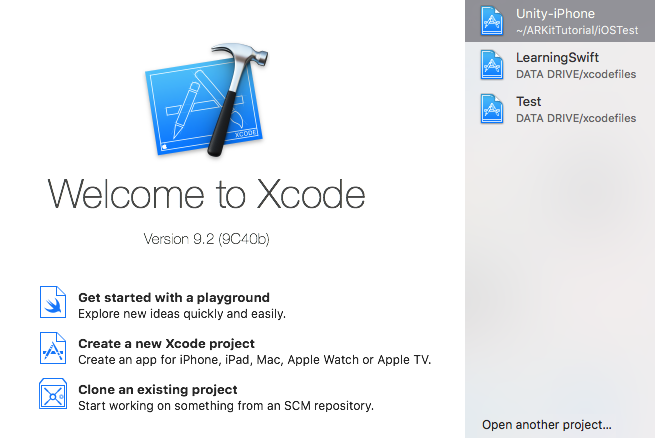Screen dimensions: 655x438
Task: Choose 'Clone an existing project'
Action: (x=158, y=389)
